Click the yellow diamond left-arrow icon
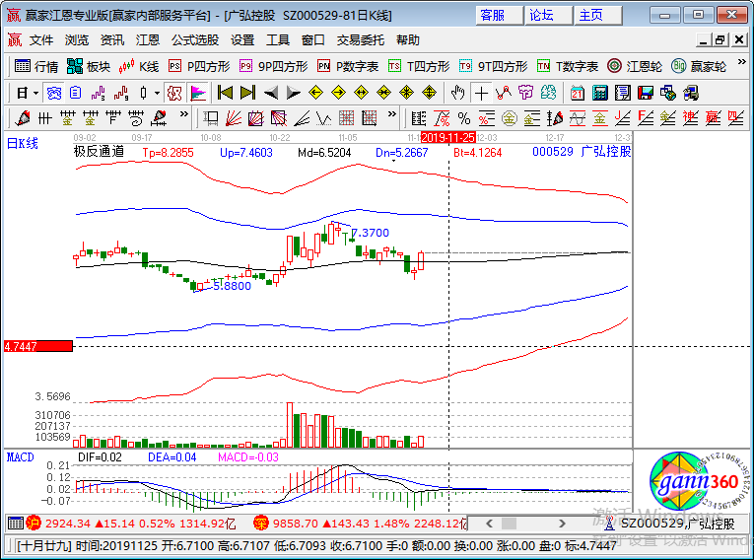 316,93
